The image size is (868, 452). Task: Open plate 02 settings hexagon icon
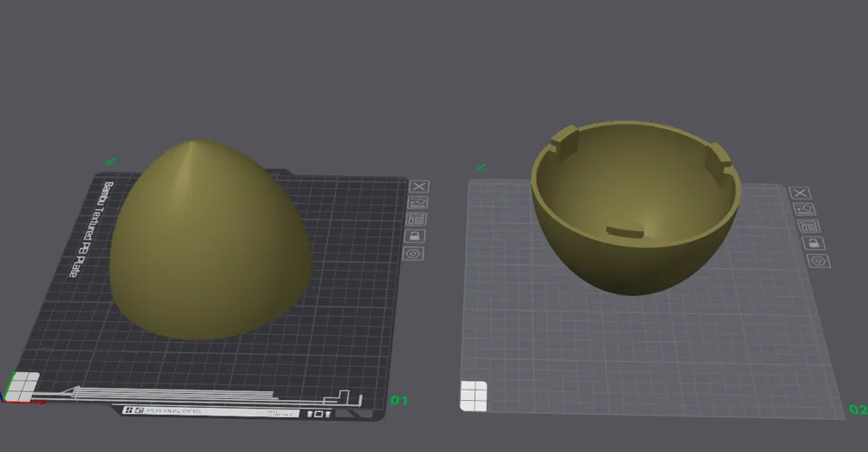coord(819,260)
